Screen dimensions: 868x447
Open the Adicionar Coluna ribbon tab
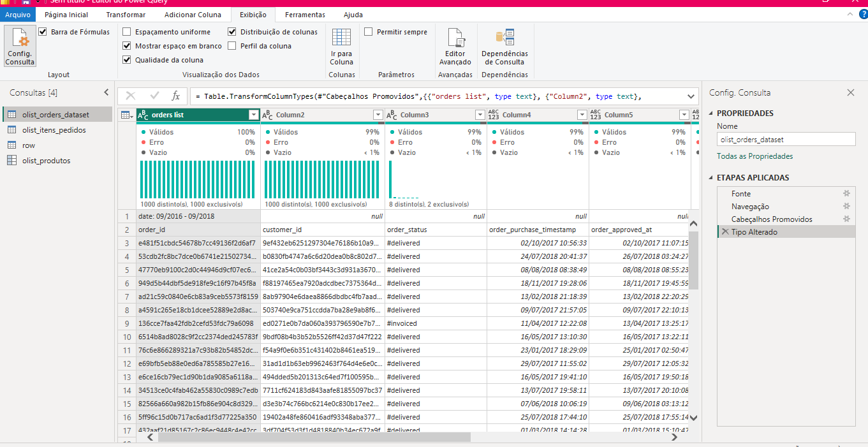193,15
